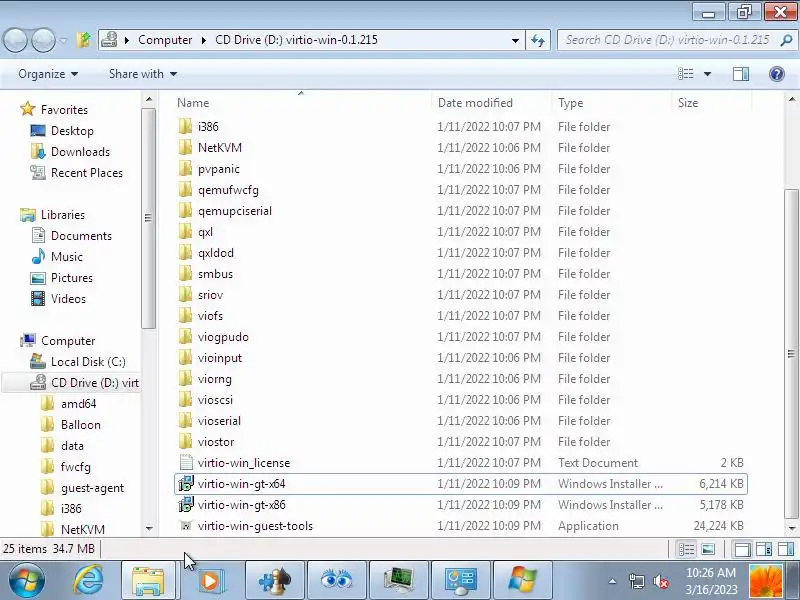The image size is (800, 600).
Task: Sort by Date modified column header
Action: (x=475, y=103)
